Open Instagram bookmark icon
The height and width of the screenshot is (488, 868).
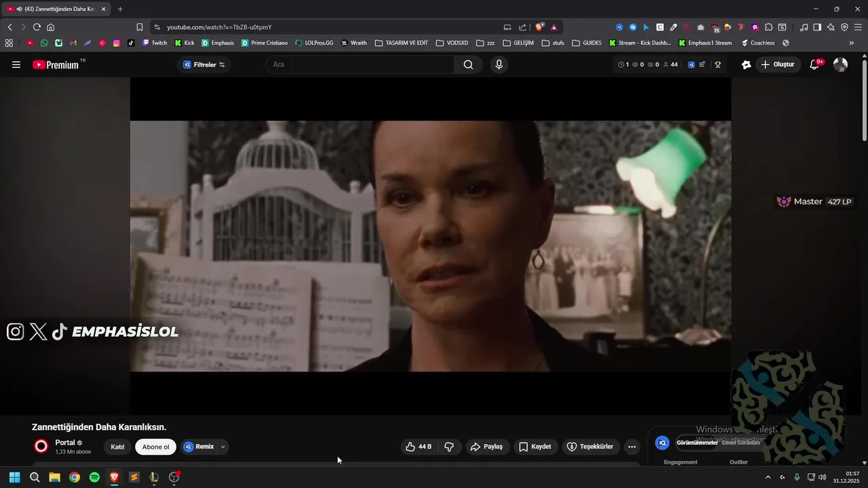(117, 43)
